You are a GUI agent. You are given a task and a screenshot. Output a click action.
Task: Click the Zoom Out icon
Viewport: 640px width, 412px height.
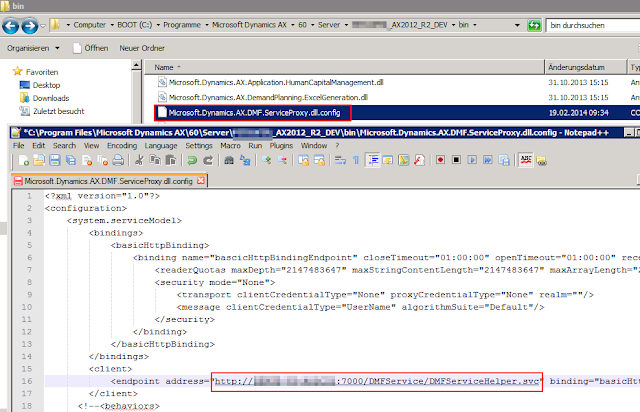[x=282, y=160]
